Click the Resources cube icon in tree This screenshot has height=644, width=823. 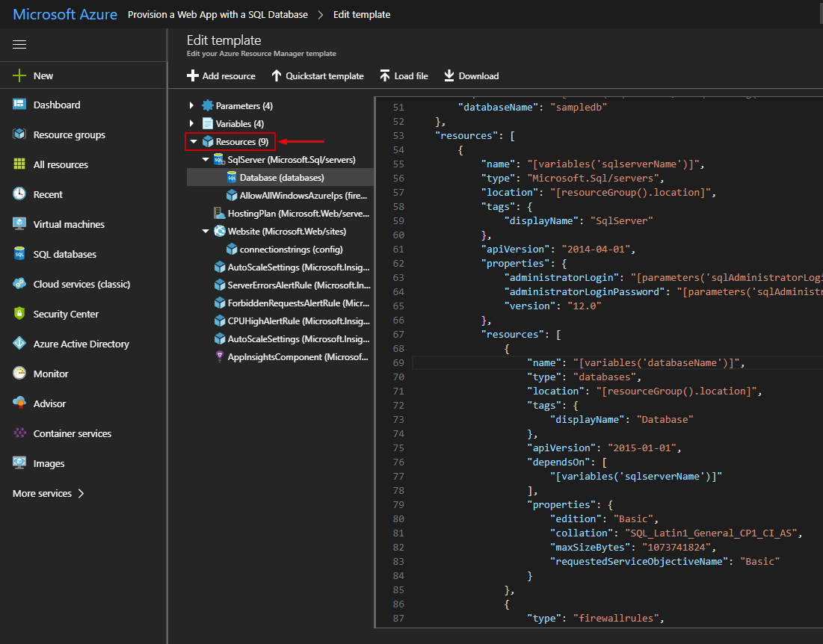point(208,142)
